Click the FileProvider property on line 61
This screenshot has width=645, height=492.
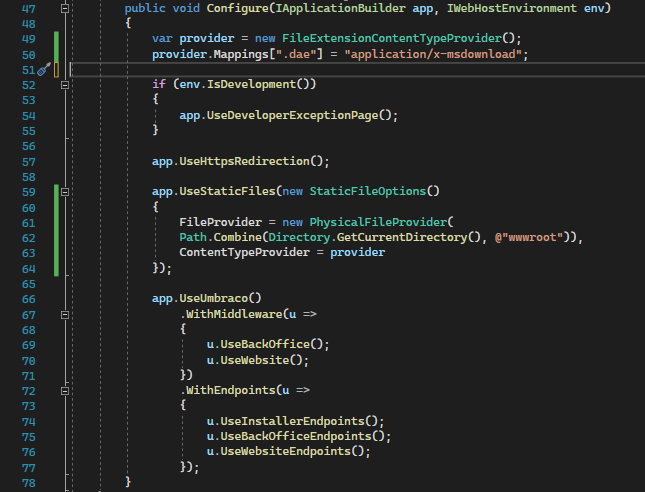pos(220,222)
